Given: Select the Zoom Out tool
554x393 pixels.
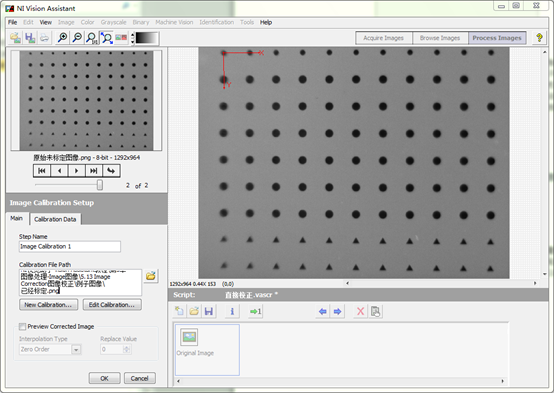Looking at the screenshot, I should click(77, 38).
